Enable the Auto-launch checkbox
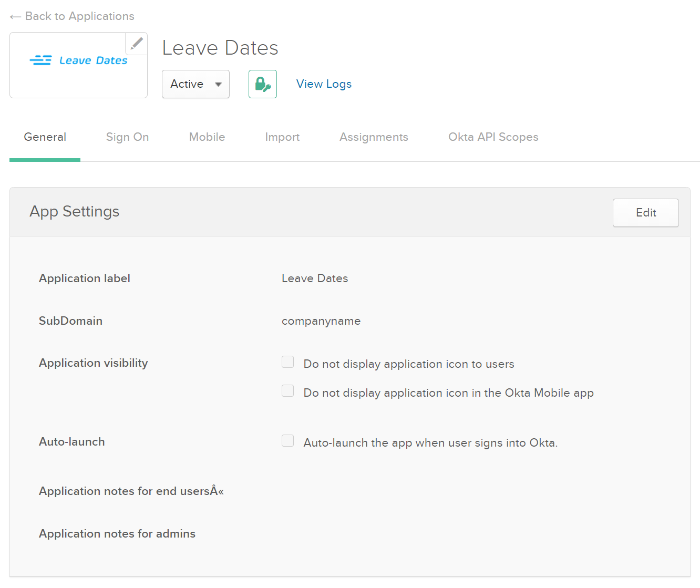This screenshot has height=588, width=700. 288,441
